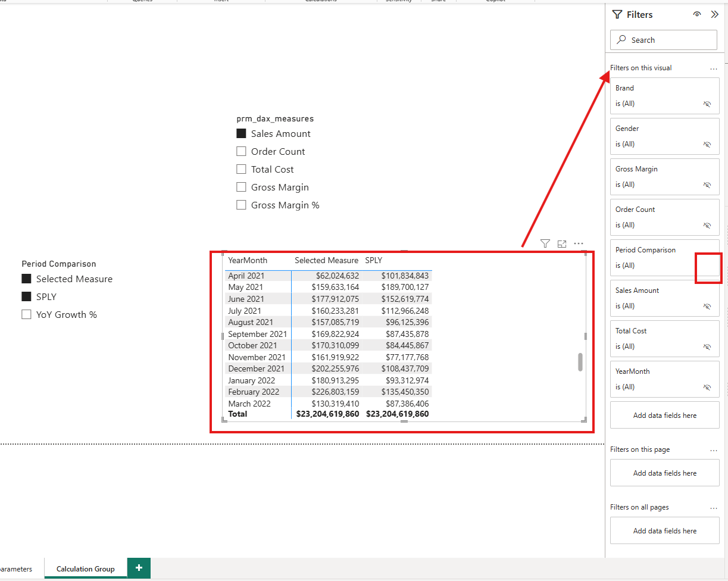Hide the Gross Margin filter using its eye icon
The width and height of the screenshot is (728, 581).
[707, 185]
